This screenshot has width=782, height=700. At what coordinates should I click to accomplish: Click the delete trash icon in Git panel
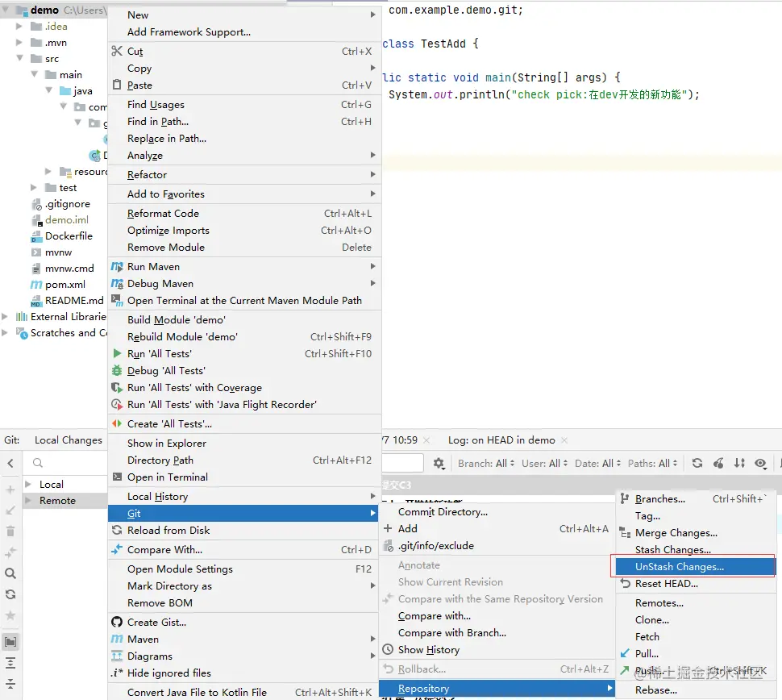click(10, 531)
